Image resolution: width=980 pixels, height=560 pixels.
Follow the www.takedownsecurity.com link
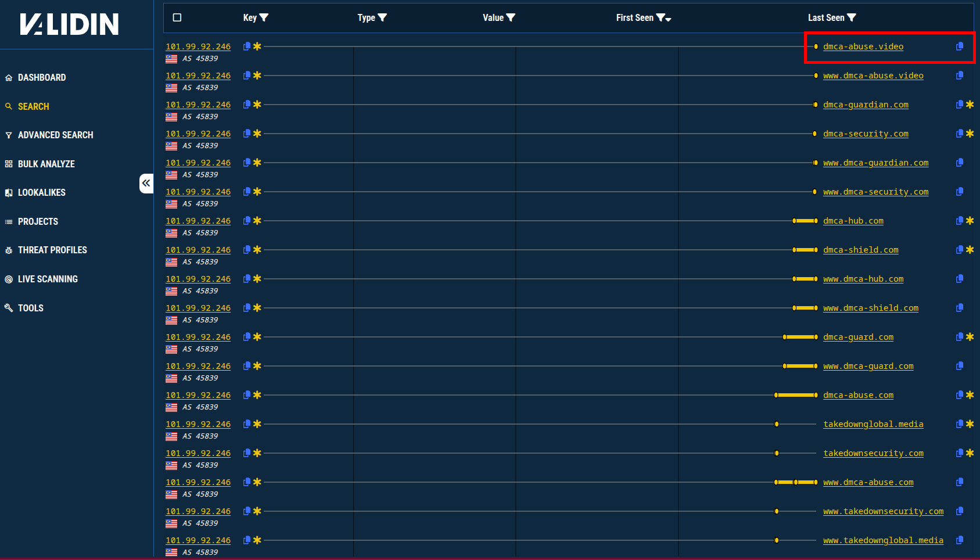[883, 511]
